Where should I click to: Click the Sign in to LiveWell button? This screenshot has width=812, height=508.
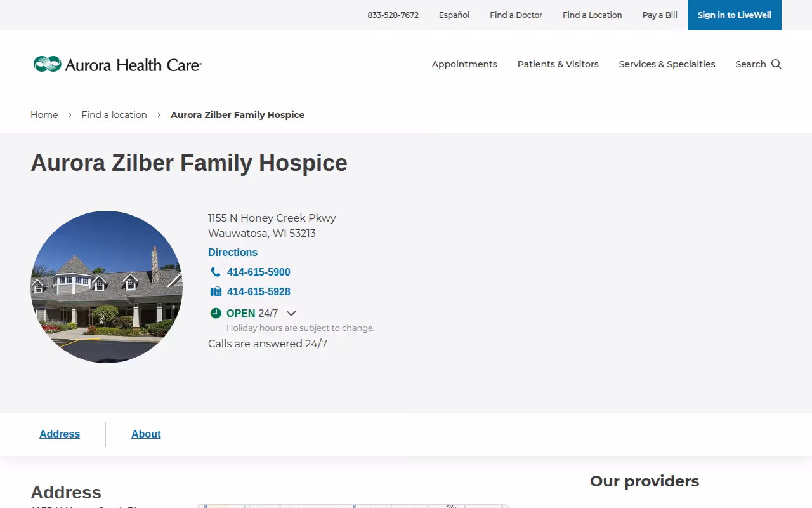[735, 15]
